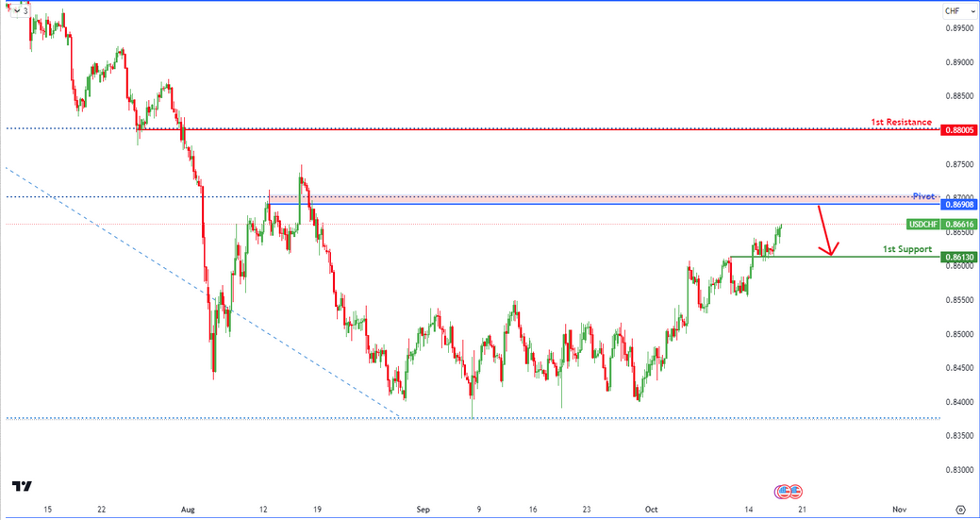This screenshot has width=980, height=520.
Task: Select the green 1st Support horizontal line
Action: click(x=835, y=257)
